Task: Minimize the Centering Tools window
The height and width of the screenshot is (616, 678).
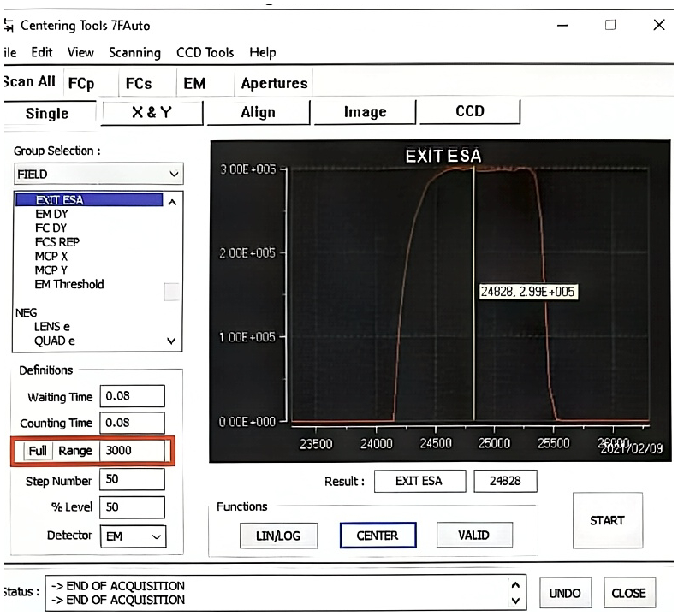Action: (562, 25)
